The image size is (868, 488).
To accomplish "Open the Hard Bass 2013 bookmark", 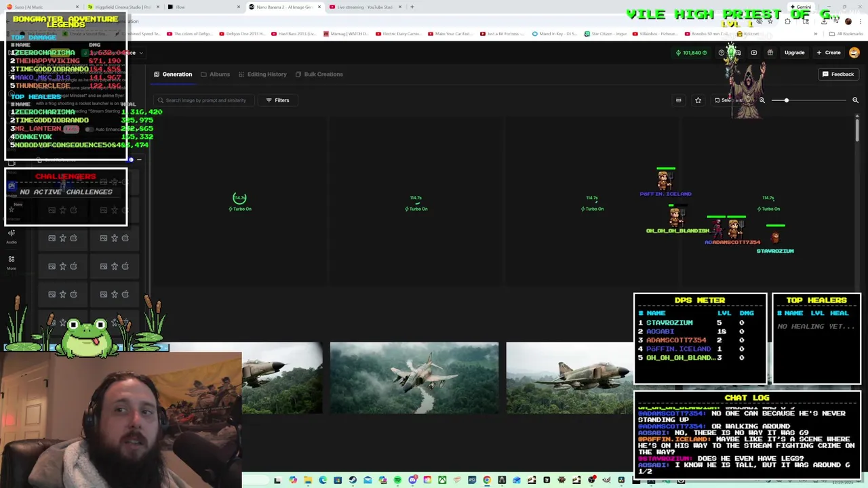I will 293,33.
